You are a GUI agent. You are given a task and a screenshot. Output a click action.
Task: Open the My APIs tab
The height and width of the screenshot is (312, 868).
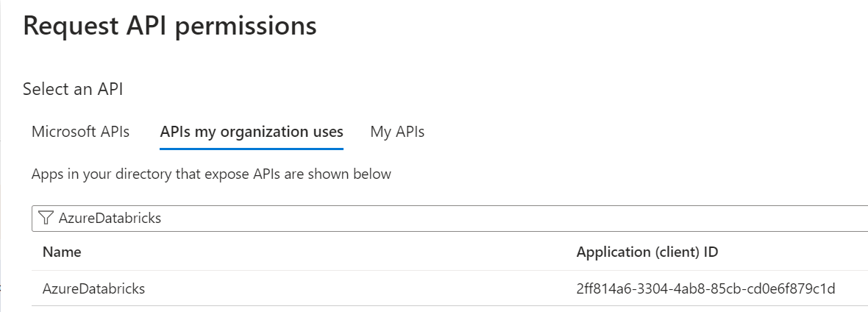click(x=397, y=132)
